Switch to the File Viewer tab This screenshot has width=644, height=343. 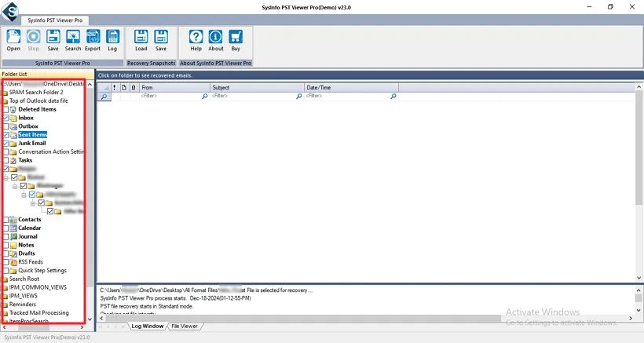click(185, 327)
